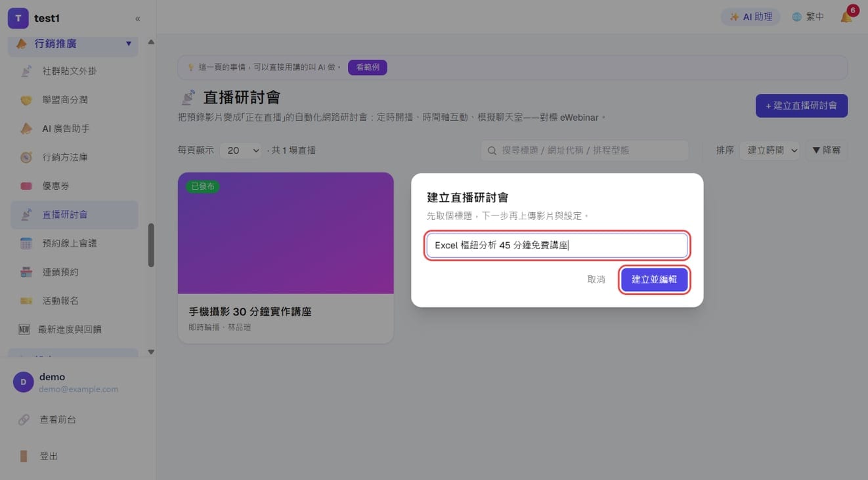Viewport: 868px width, 480px height.
Task: Click the sidebar scroll up arrow
Action: (x=151, y=42)
